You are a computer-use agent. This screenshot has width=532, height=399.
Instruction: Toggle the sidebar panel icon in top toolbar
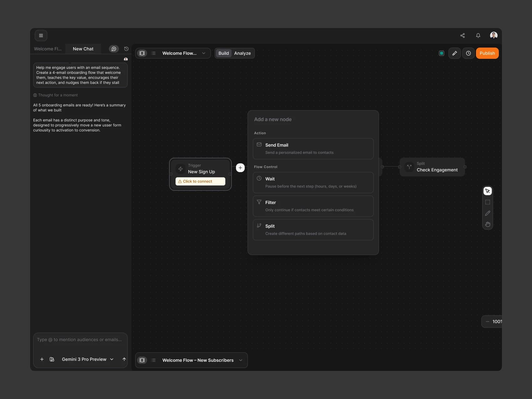coord(142,53)
